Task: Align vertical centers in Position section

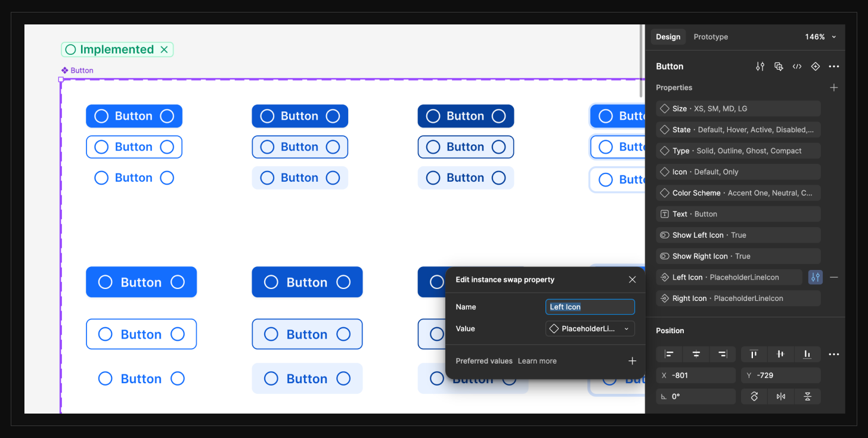Action: [x=780, y=354]
